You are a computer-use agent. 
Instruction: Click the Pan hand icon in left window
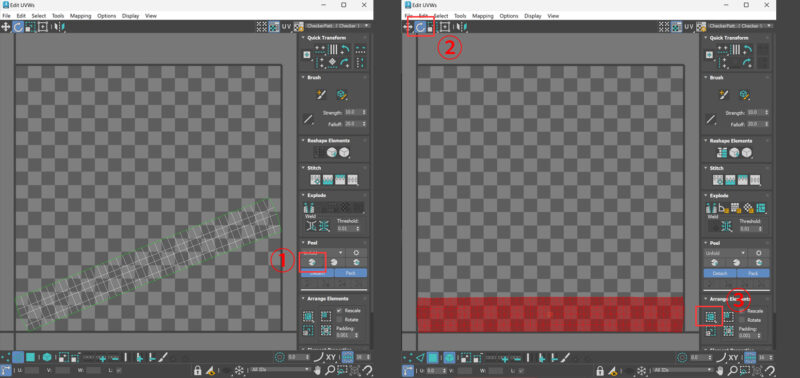pyautogui.click(x=317, y=369)
